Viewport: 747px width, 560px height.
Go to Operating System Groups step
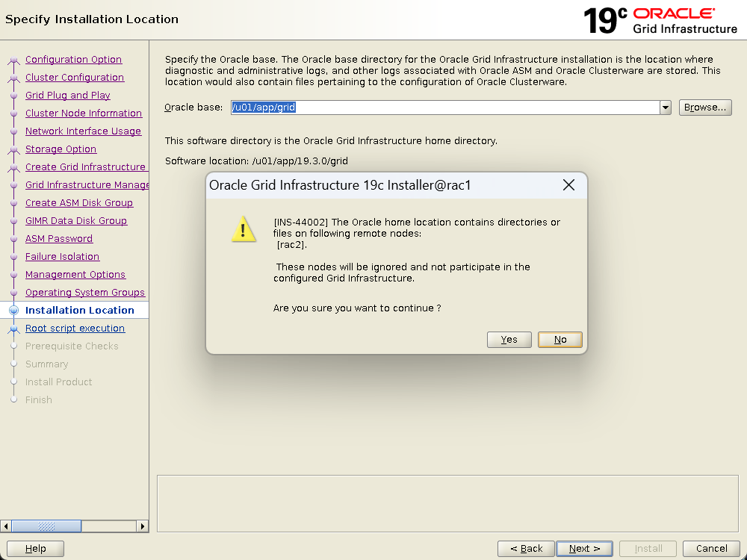[x=85, y=293]
